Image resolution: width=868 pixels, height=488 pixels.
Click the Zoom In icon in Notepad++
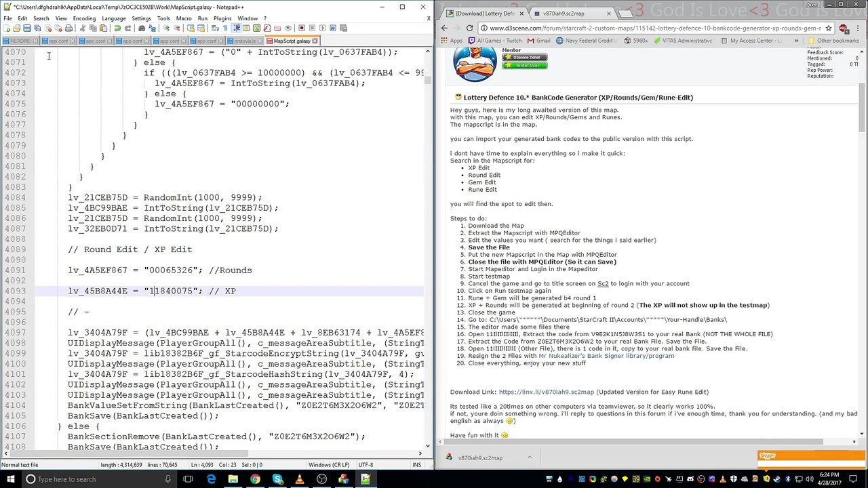(x=166, y=28)
